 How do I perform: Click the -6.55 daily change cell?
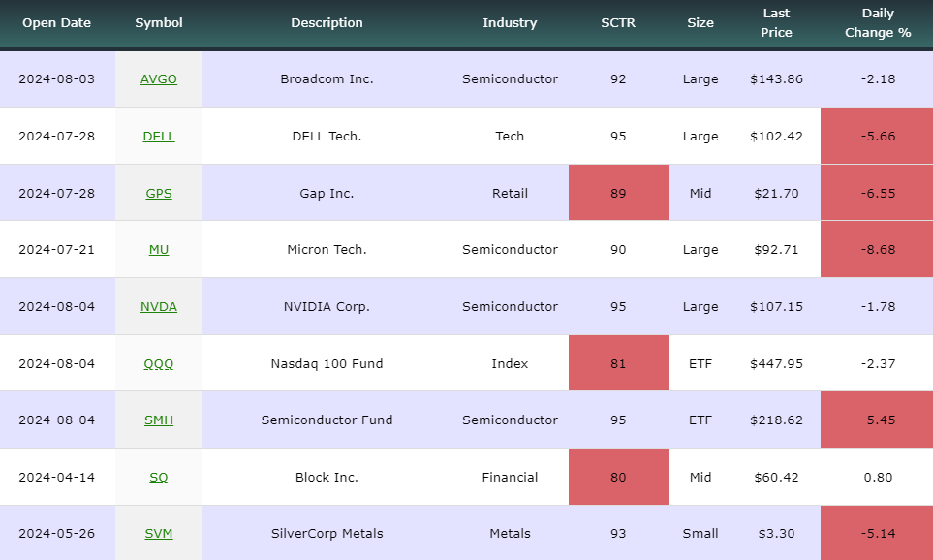(877, 193)
